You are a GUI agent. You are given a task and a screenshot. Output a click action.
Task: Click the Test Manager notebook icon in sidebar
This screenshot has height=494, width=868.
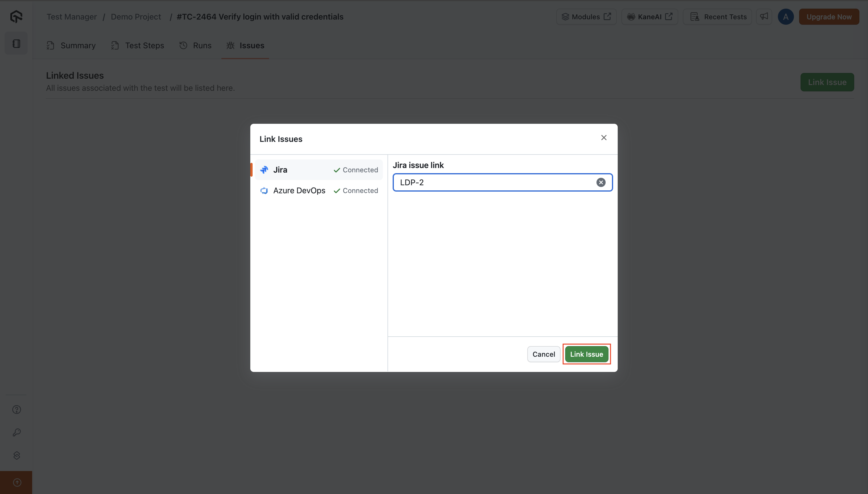tap(16, 43)
